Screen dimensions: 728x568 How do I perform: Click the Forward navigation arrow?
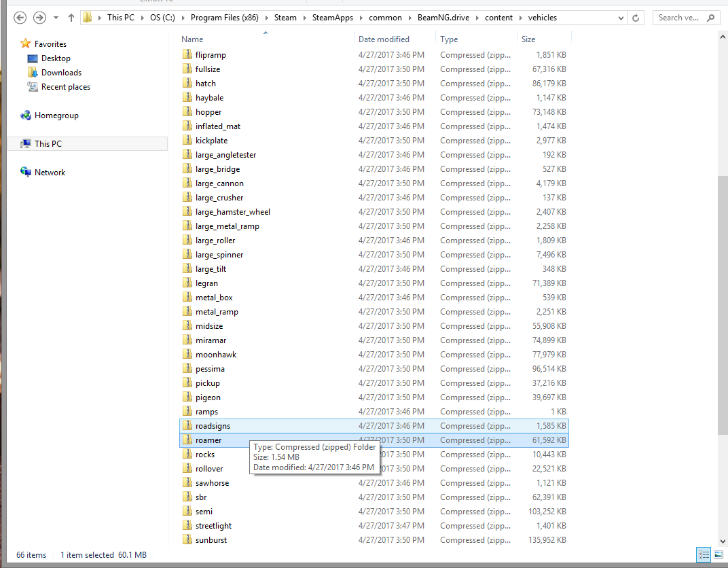pyautogui.click(x=39, y=18)
